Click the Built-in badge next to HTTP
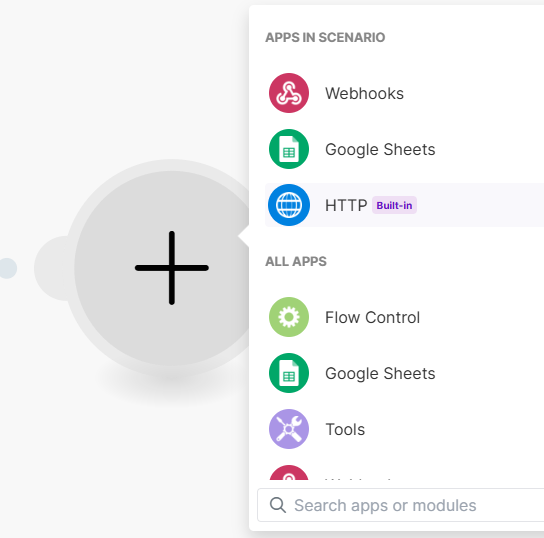The image size is (544, 538). pyautogui.click(x=394, y=205)
